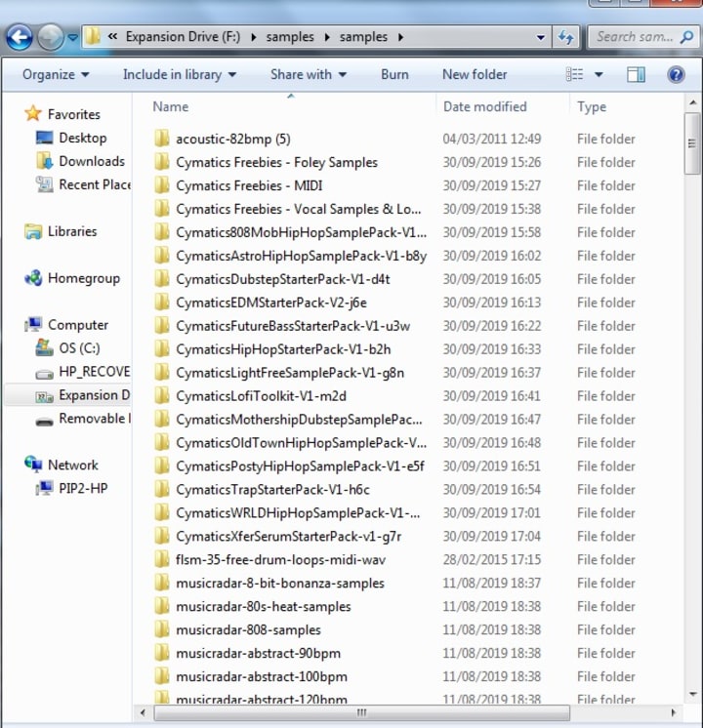Select Computer in the navigation pane
Screen dimensions: 703x728
[x=77, y=325]
